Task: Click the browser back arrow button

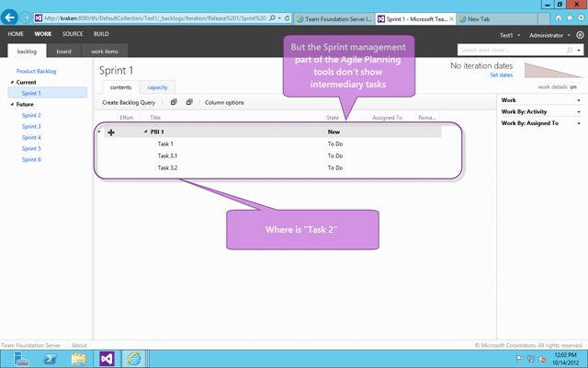Action: (9, 17)
